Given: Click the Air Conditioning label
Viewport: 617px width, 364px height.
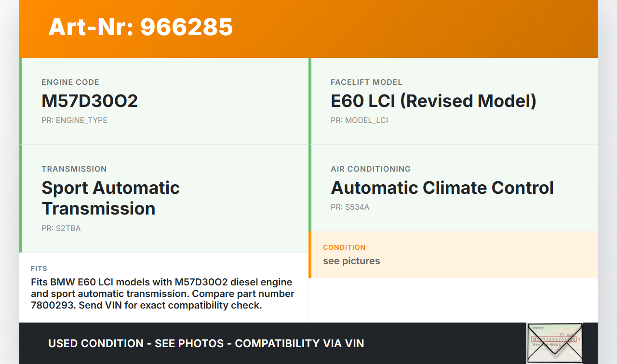Looking at the screenshot, I should pyautogui.click(x=371, y=169).
